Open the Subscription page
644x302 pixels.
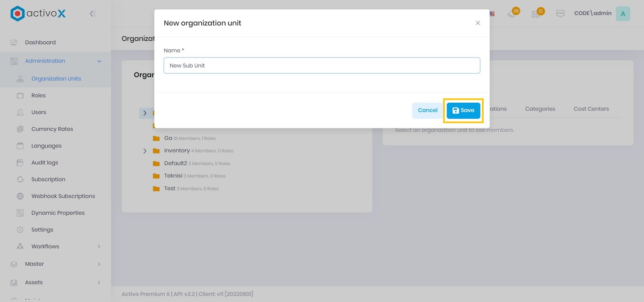(48, 179)
